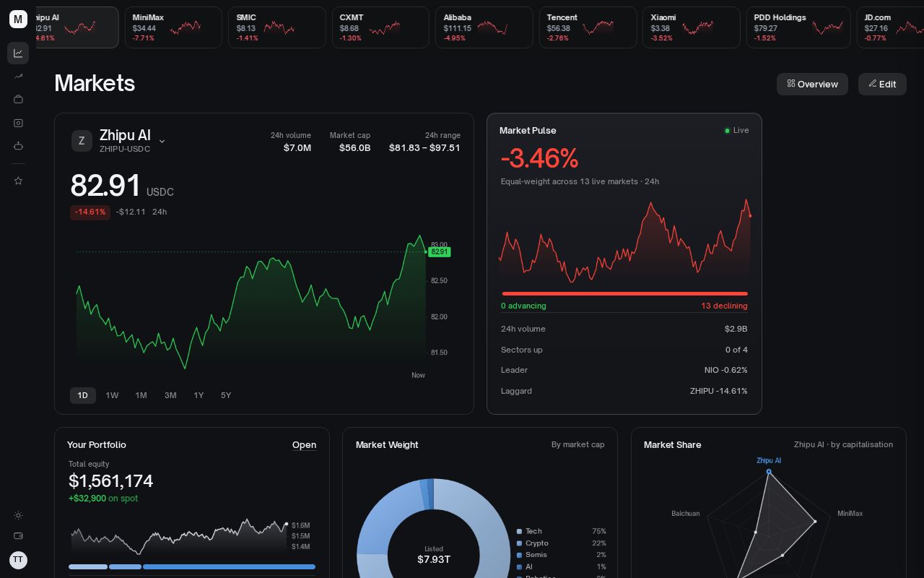
Task: Open the star favorites sidebar icon
Action: click(18, 181)
